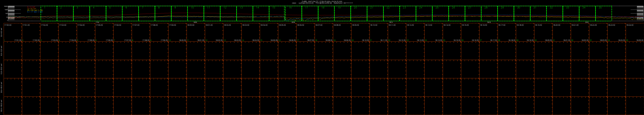This screenshot has width=644, height=115.
Task: Click the 25-100 keV legend entry
Action: click(35, 10)
